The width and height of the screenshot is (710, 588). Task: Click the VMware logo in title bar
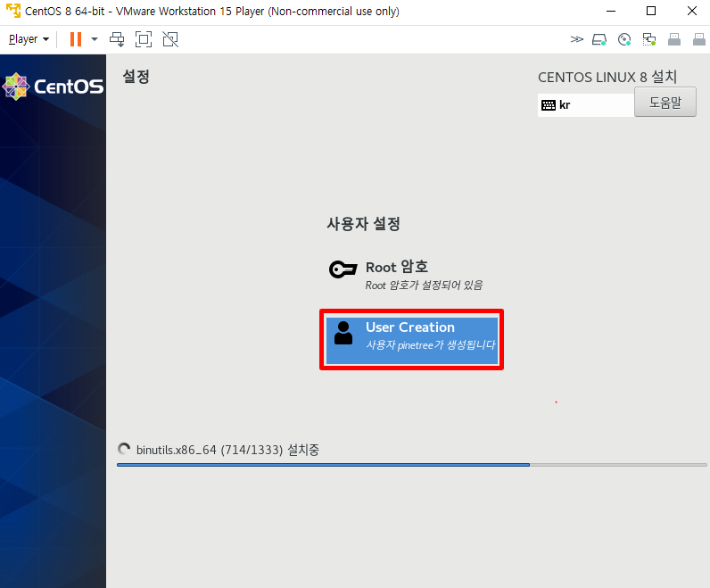pos(13,11)
